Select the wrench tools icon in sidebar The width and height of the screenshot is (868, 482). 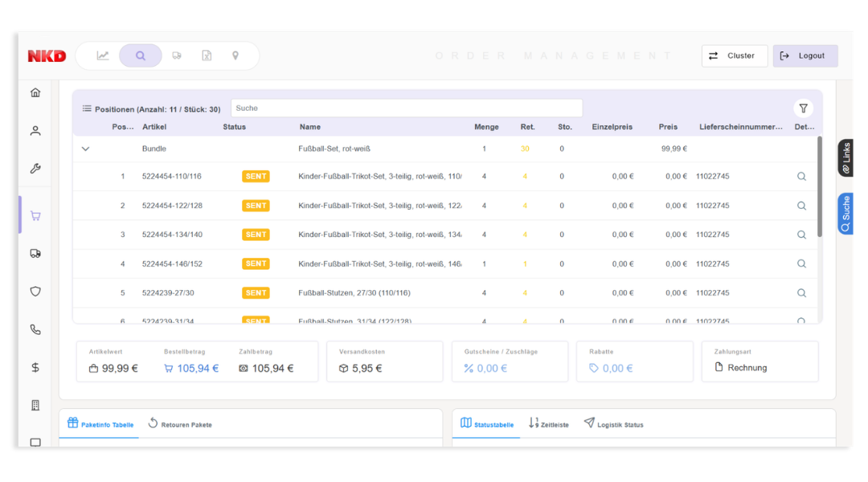(x=35, y=169)
